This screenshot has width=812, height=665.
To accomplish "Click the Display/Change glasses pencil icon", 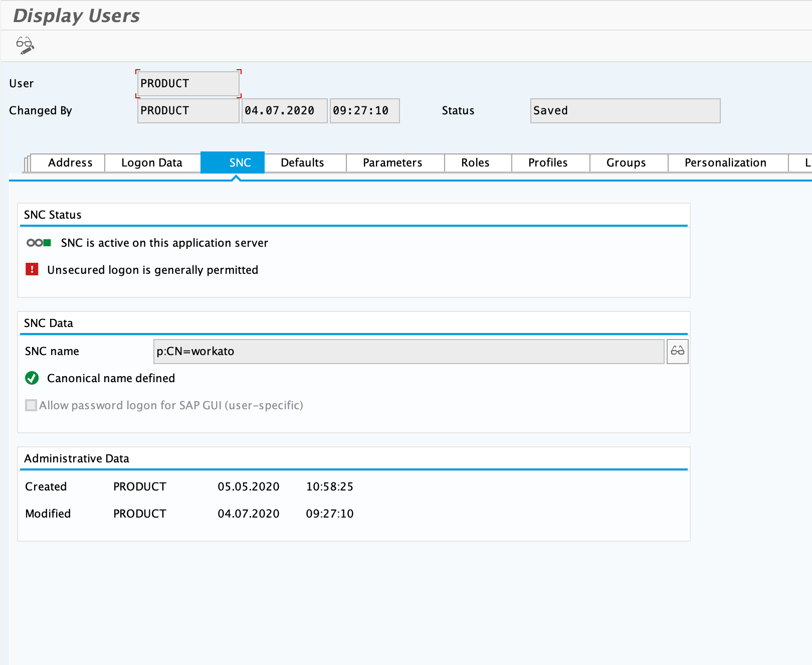I will click(x=25, y=45).
